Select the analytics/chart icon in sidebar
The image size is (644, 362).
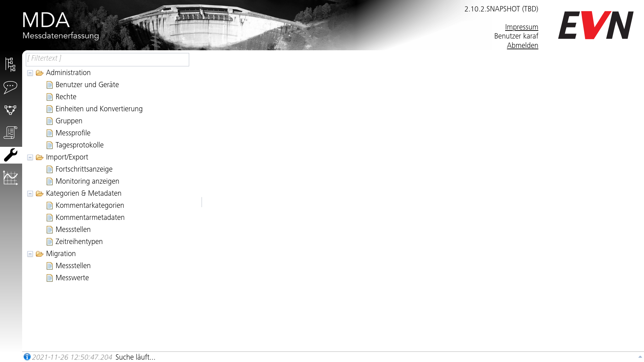(x=11, y=176)
